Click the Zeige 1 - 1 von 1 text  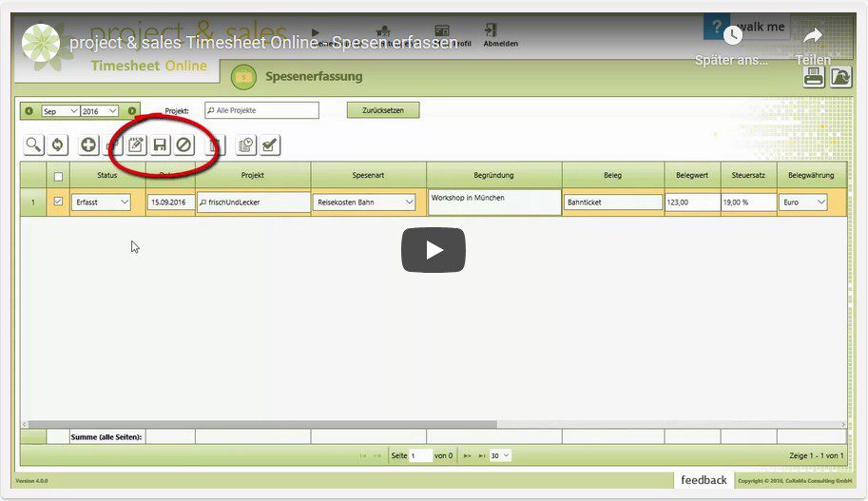(817, 455)
